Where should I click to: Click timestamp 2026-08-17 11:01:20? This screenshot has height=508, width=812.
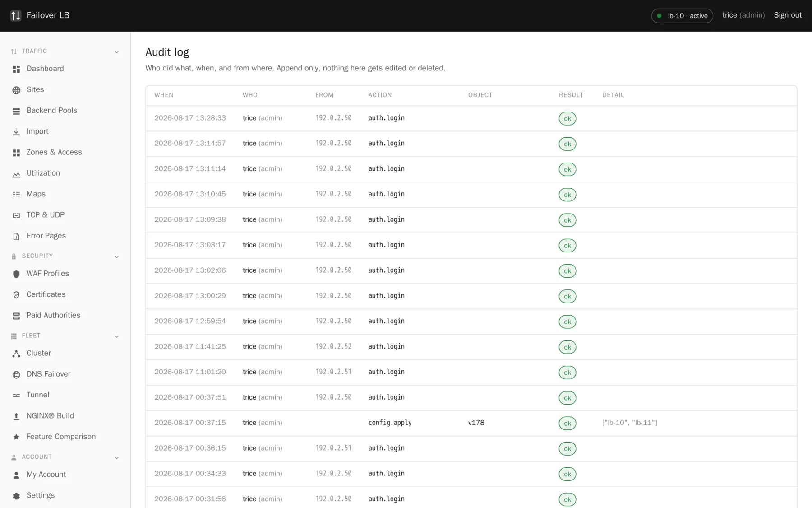tap(190, 372)
